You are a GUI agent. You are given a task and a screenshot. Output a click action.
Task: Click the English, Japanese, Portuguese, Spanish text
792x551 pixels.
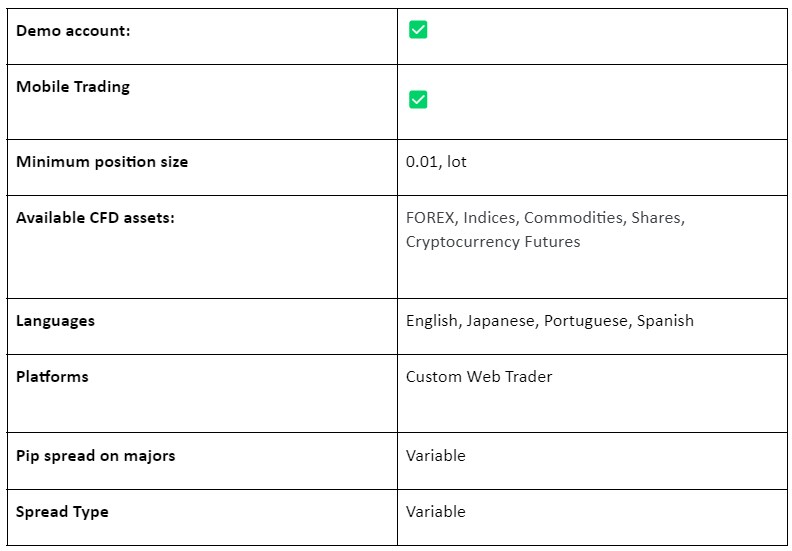pos(550,321)
